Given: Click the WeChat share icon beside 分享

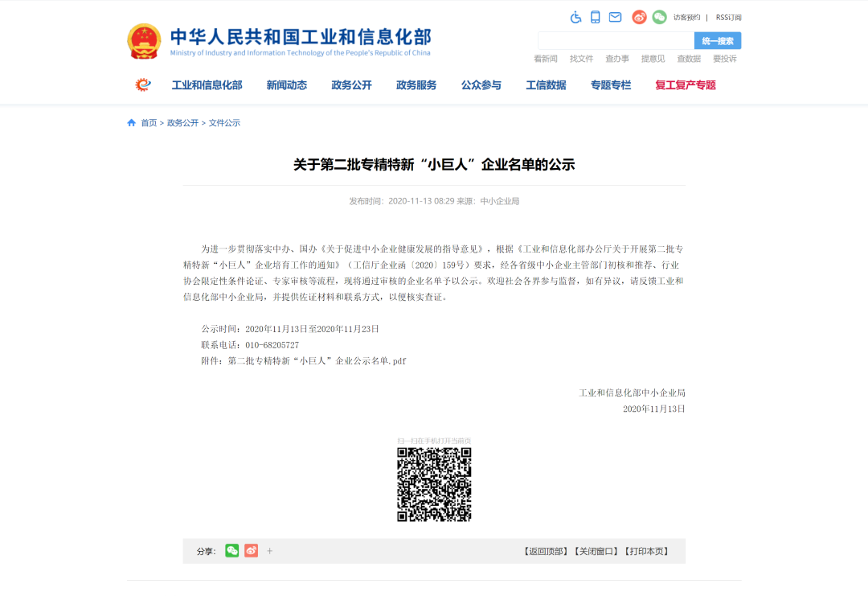Looking at the screenshot, I should click(231, 551).
